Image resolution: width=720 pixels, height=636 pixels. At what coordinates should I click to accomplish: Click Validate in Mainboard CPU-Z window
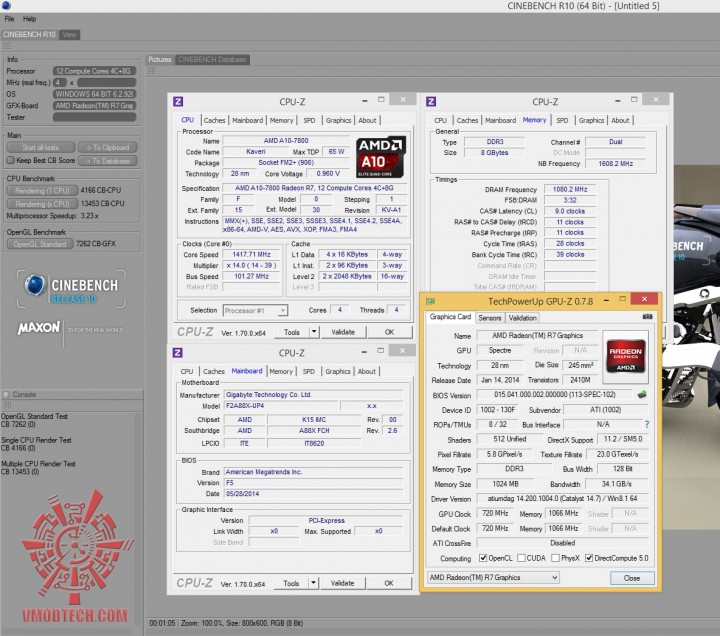pyautogui.click(x=343, y=583)
